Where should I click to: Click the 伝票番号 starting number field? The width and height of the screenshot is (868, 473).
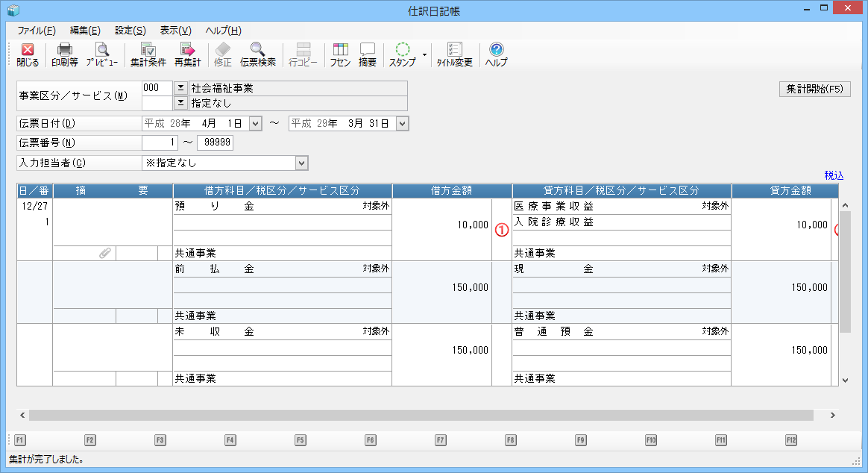tap(160, 142)
